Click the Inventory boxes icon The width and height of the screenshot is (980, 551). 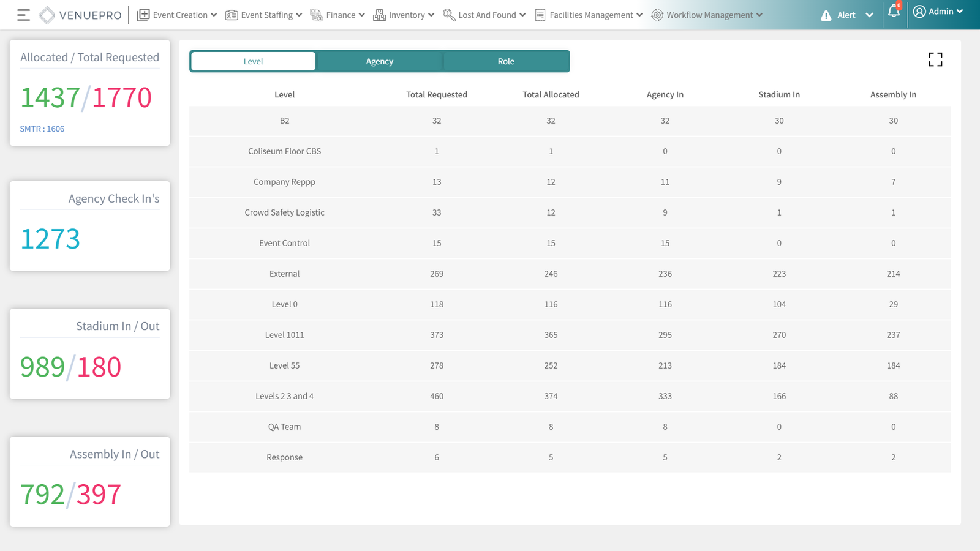pyautogui.click(x=379, y=15)
